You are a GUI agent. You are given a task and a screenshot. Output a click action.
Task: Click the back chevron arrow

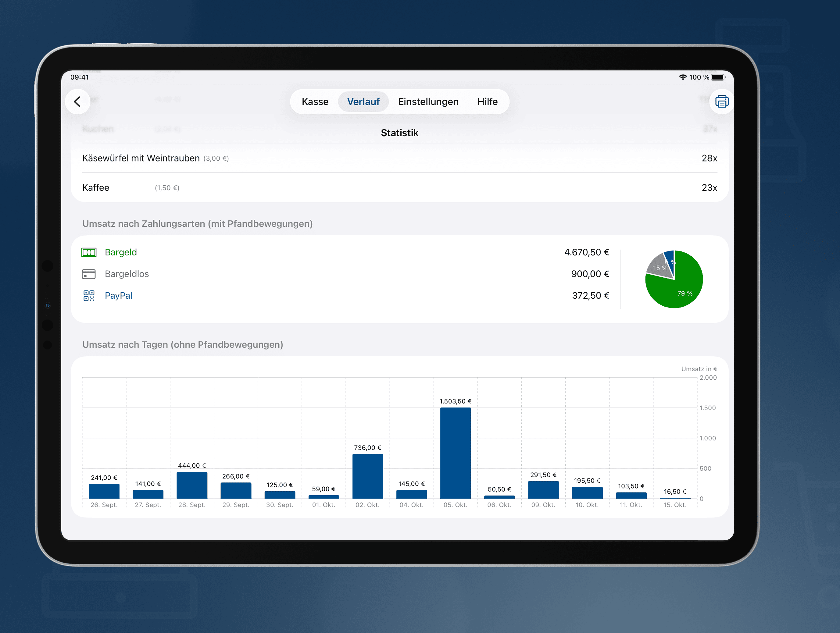[x=77, y=102]
